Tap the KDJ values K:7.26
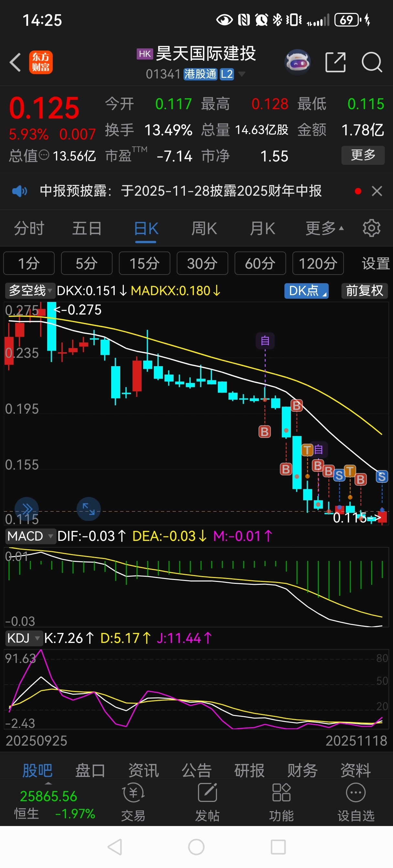The image size is (393, 868). (x=69, y=638)
